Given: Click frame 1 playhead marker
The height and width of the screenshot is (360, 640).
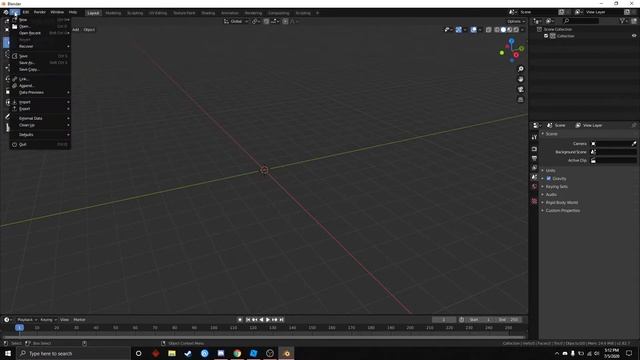Looking at the screenshot, I should [19, 328].
